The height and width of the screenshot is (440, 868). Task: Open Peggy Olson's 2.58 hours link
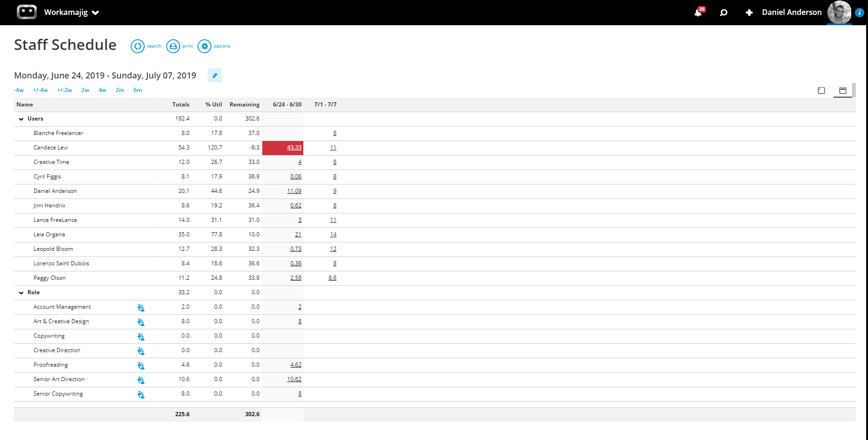[x=296, y=278]
